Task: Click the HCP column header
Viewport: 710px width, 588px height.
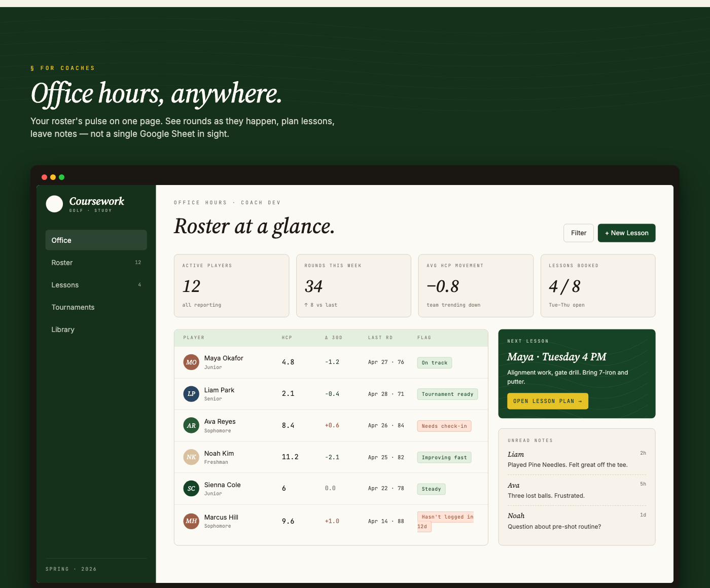Action: point(287,338)
